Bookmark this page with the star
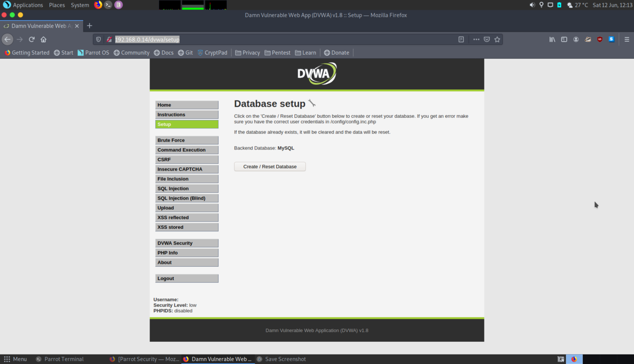Image resolution: width=634 pixels, height=364 pixels. pos(497,39)
